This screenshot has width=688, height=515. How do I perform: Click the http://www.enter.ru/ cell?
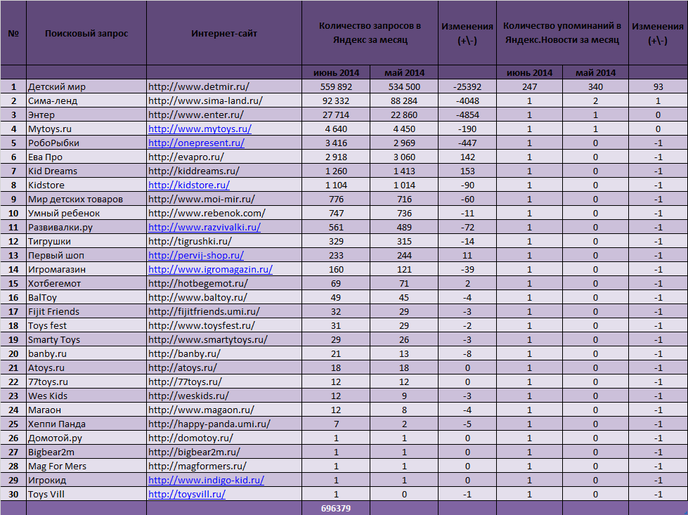pyautogui.click(x=224, y=115)
